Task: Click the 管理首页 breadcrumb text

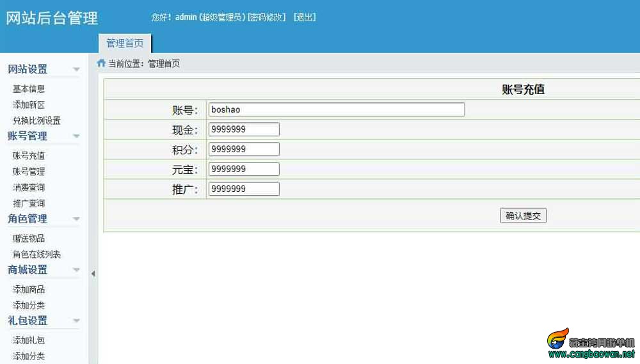Action: pos(164,64)
